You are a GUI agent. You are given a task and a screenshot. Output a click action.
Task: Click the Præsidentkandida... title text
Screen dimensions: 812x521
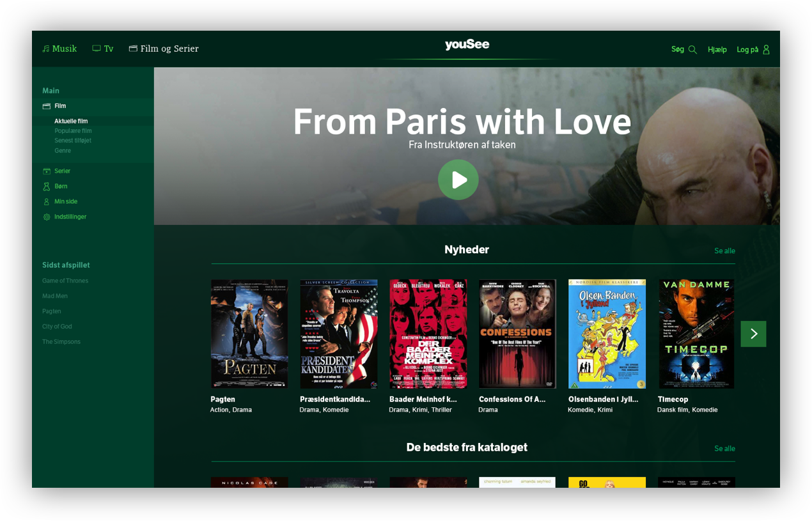click(335, 400)
